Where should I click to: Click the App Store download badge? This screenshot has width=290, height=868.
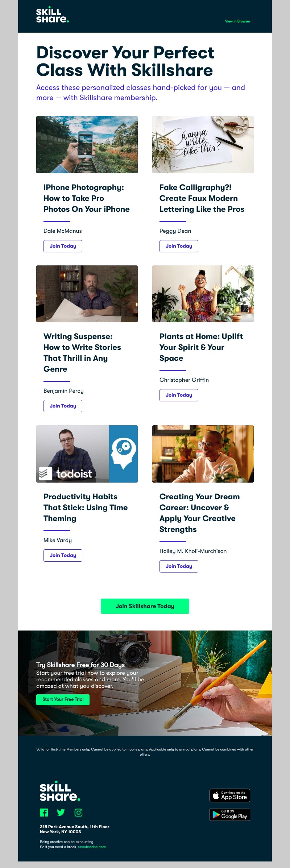[x=230, y=795]
